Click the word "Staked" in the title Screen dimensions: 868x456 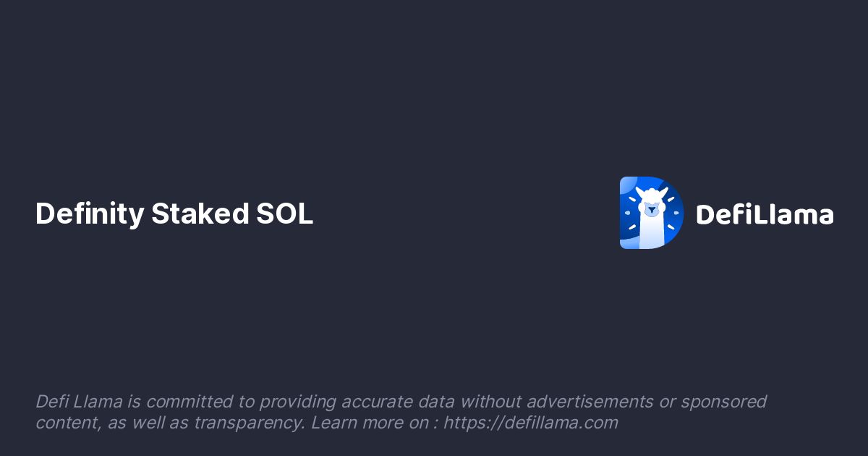[200, 214]
